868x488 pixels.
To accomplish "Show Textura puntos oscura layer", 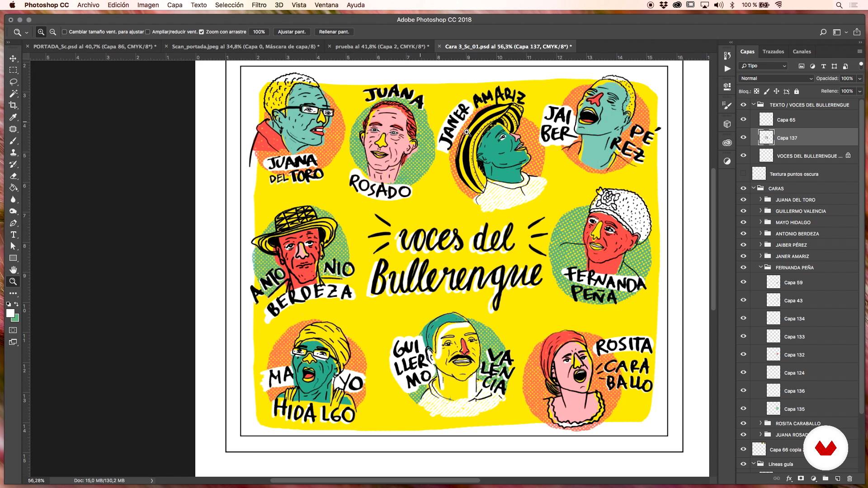I will coord(743,174).
